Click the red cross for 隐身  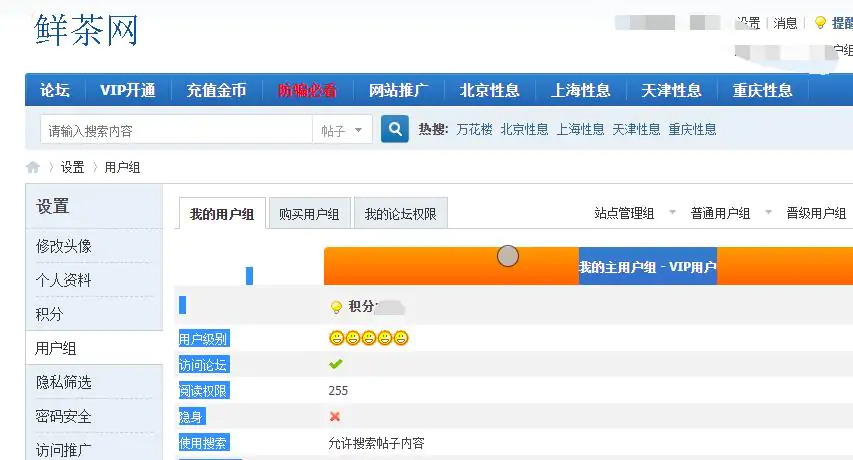coord(335,417)
